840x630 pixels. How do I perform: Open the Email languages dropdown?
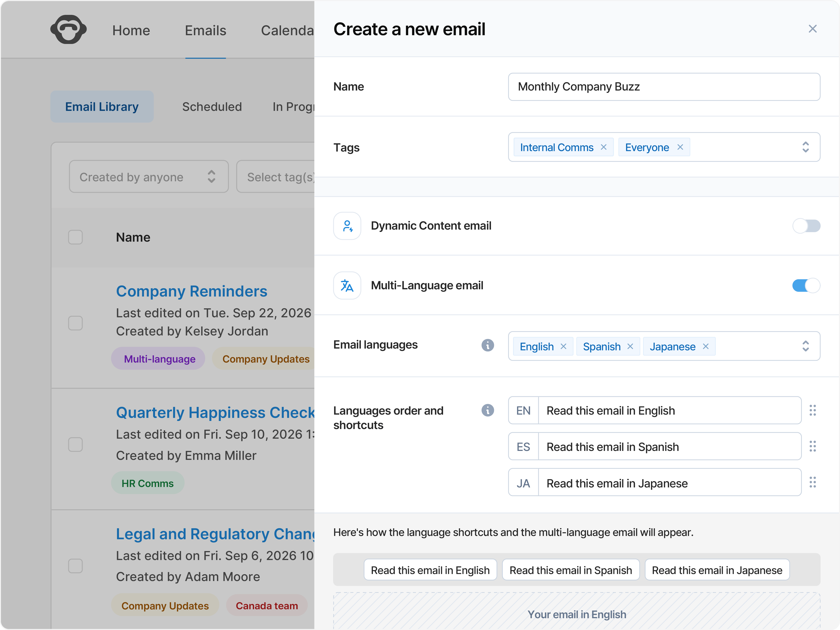tap(805, 346)
